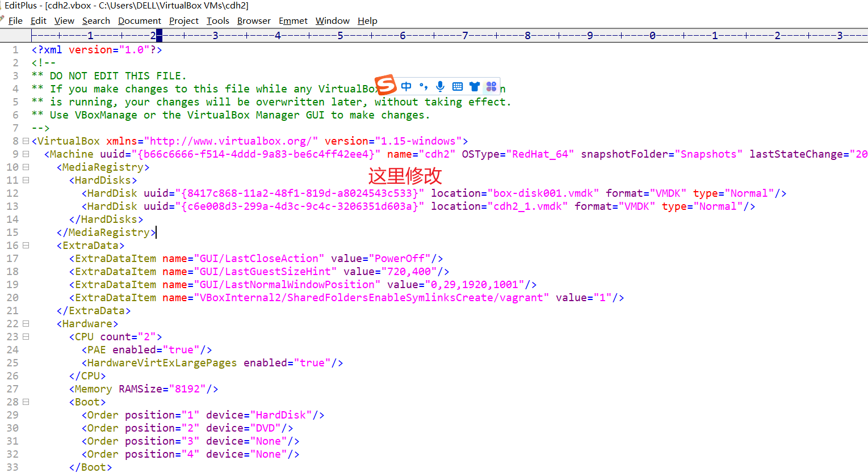
Task: Click line number 1 in the gutter
Action: tap(16, 50)
